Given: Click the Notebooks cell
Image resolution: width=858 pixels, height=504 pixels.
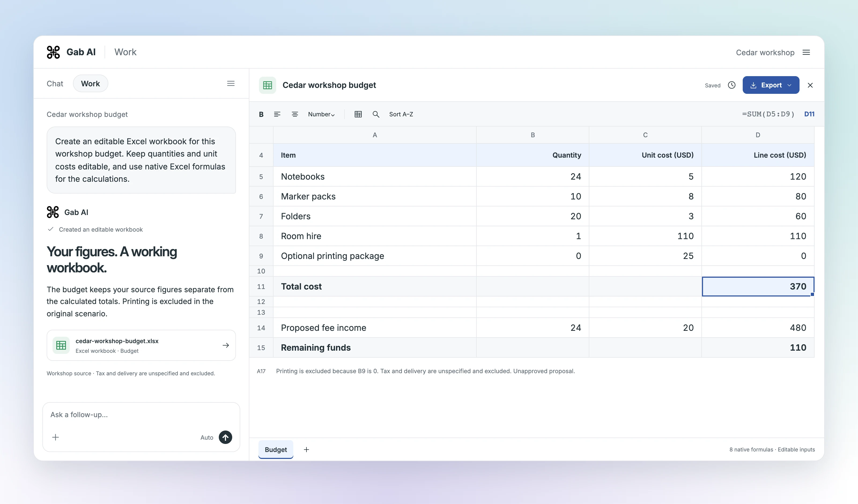Looking at the screenshot, I should [375, 176].
